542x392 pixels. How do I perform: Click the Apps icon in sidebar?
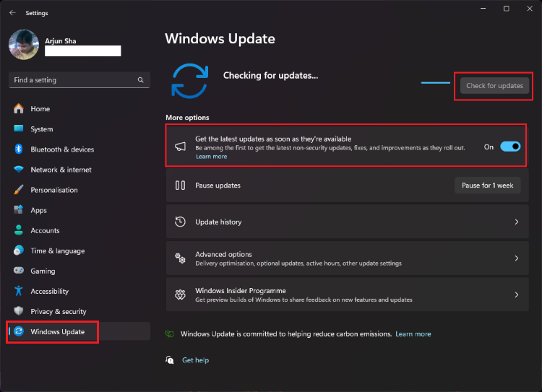click(x=19, y=209)
